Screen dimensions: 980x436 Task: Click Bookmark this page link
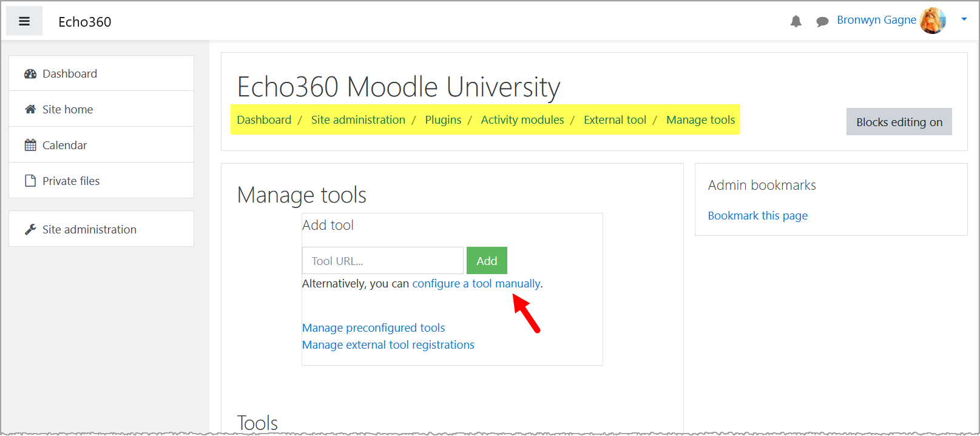(x=758, y=216)
